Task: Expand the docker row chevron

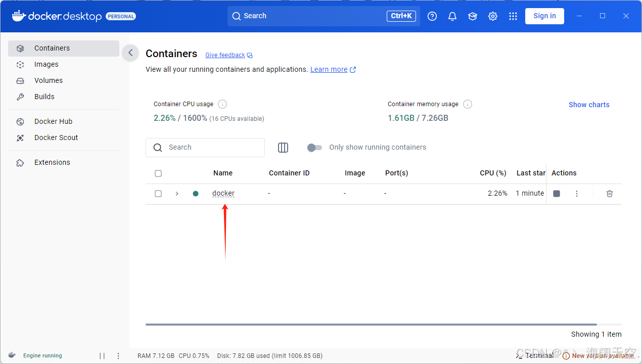Action: (177, 194)
